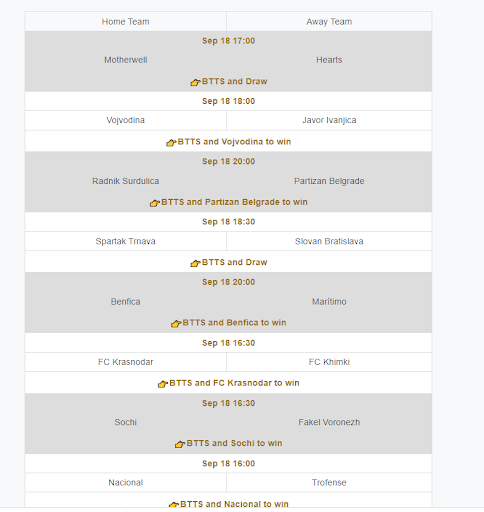
Task: Click the Slovan Bratislava team cell
Action: click(x=329, y=241)
